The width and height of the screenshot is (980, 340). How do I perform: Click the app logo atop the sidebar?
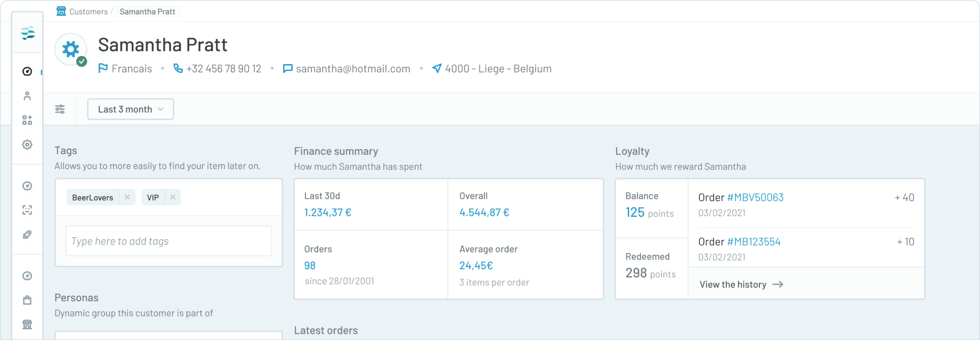[x=28, y=33]
